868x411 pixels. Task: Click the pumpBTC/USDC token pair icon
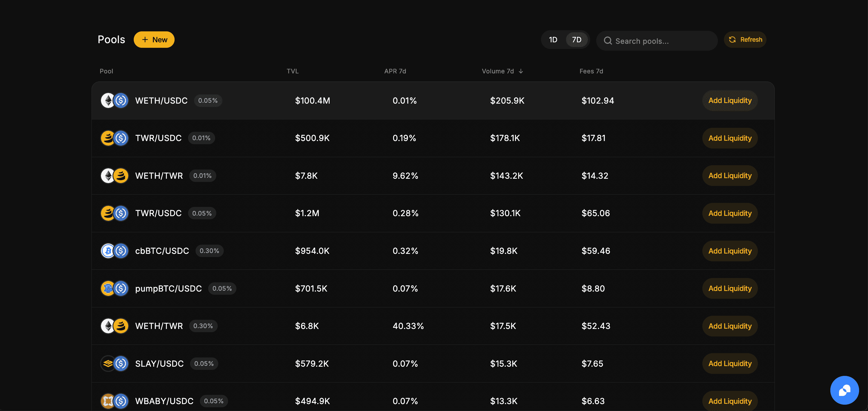pos(114,288)
